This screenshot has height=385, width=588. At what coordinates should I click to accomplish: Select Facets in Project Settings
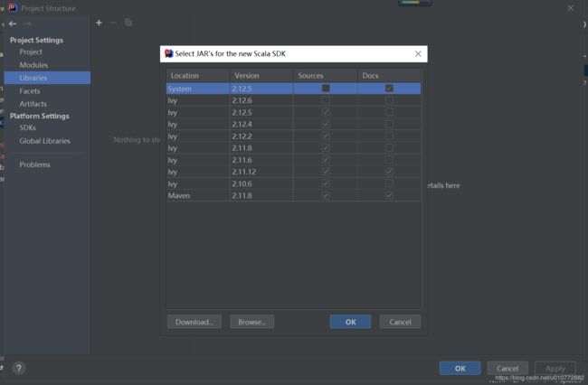(x=30, y=91)
